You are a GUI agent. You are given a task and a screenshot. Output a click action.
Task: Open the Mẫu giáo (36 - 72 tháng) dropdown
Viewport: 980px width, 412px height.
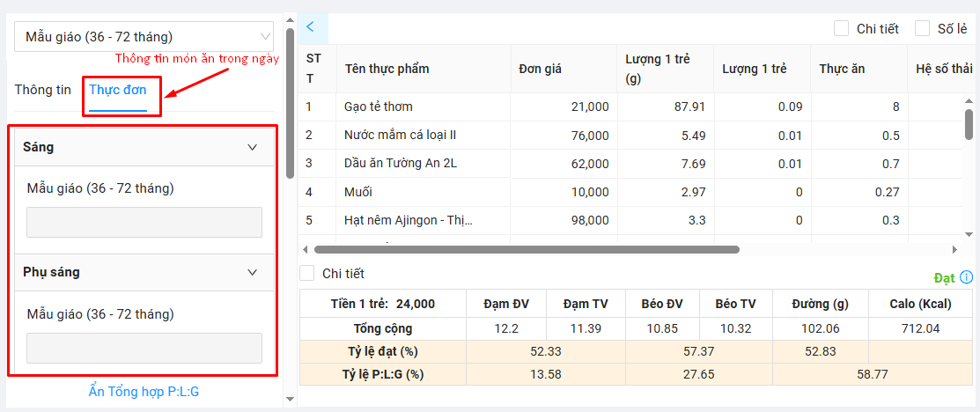pos(144,37)
